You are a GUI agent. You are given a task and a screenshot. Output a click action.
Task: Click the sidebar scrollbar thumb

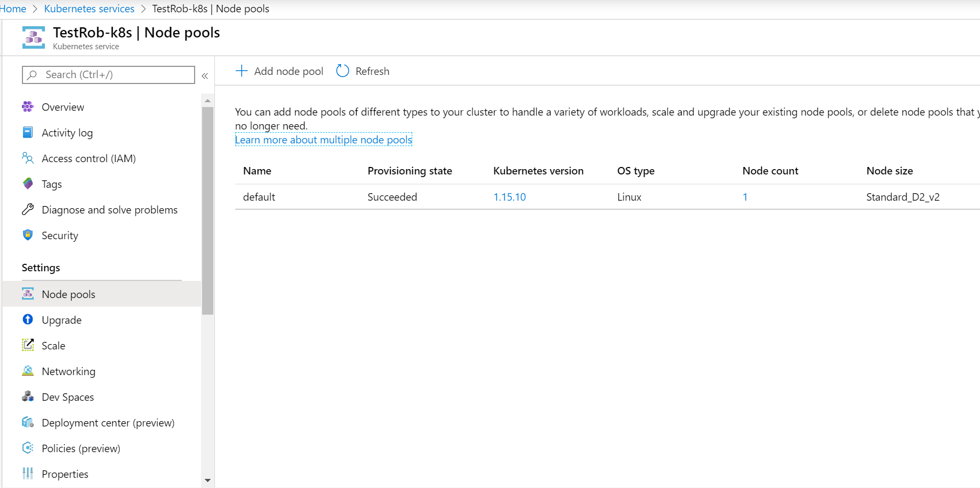coord(207,210)
